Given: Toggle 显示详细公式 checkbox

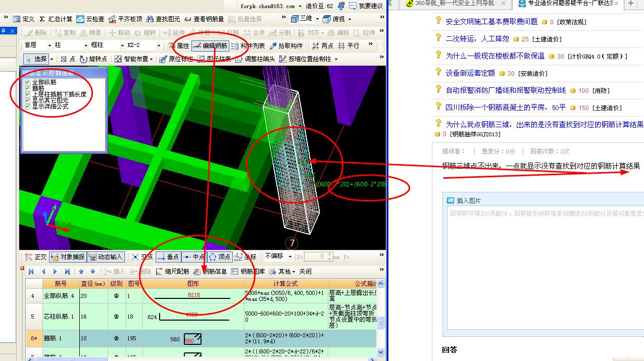Looking at the screenshot, I should 27,107.
